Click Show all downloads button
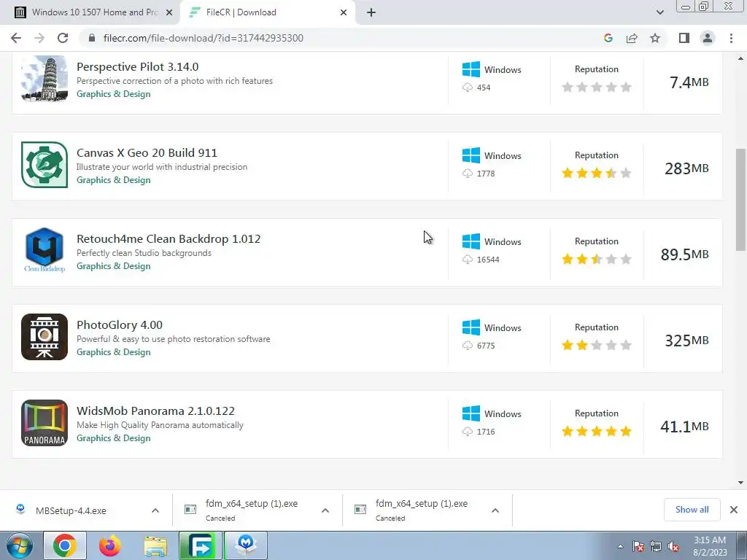The width and height of the screenshot is (747, 560). (692, 510)
